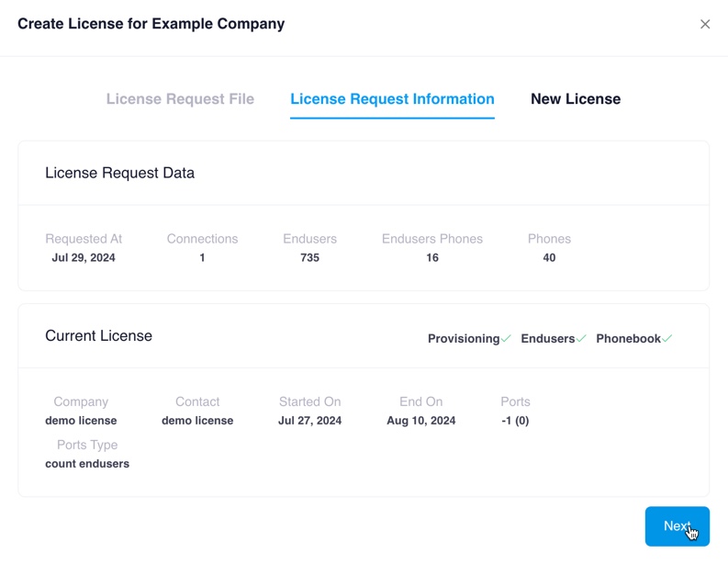This screenshot has height=565, width=728.
Task: Click the Provisioning feature label
Action: (463, 339)
